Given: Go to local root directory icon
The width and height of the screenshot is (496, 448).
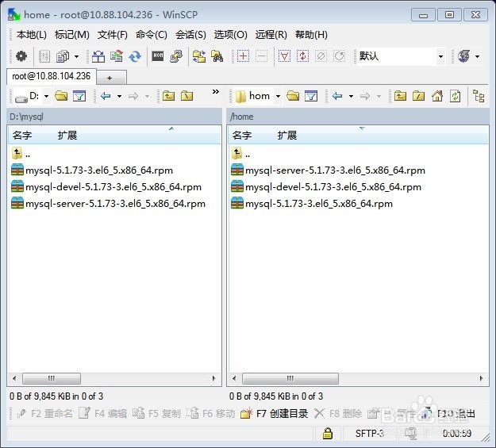Looking at the screenshot, I should (187, 95).
